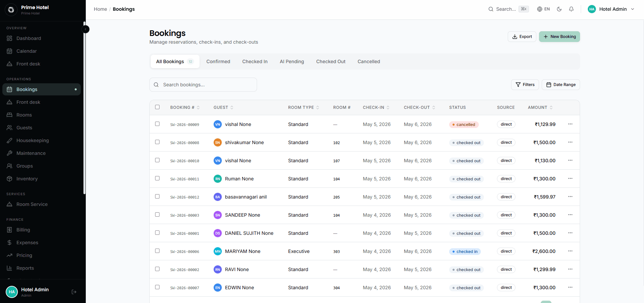Click guest name DANIEL SUJITH None
Screen dimensions: 644x303
[249, 233]
